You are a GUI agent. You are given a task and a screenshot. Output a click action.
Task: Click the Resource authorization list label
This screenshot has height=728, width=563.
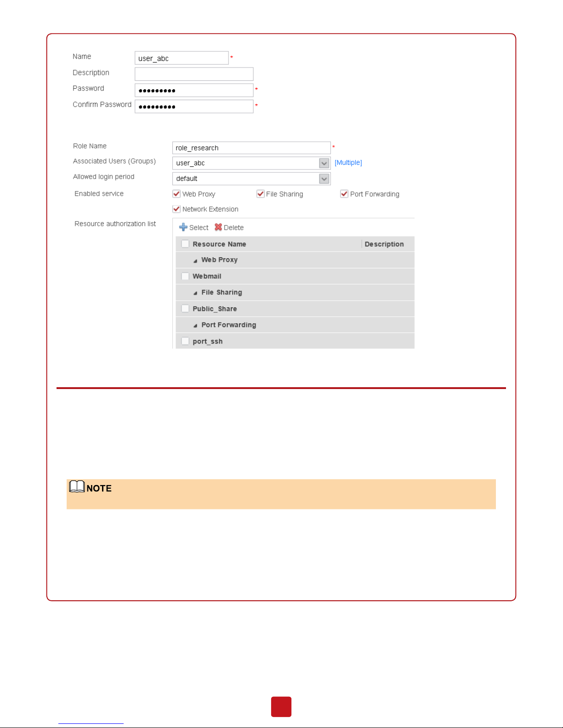point(115,224)
